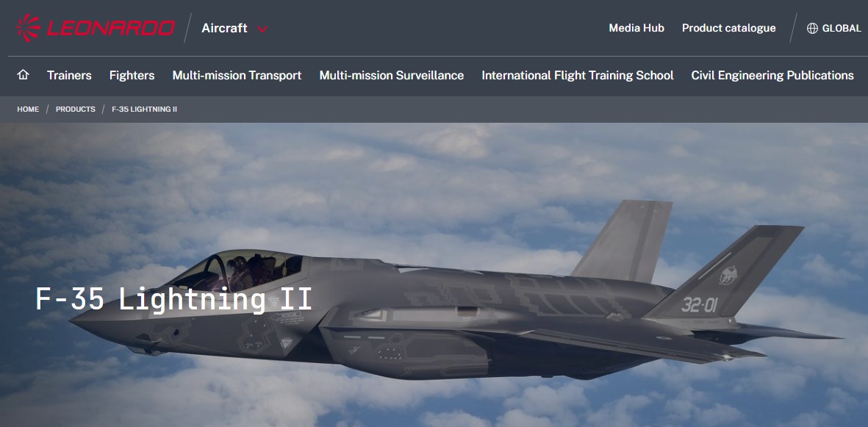868x427 pixels.
Task: Select Multi-mission Transport
Action: [237, 75]
